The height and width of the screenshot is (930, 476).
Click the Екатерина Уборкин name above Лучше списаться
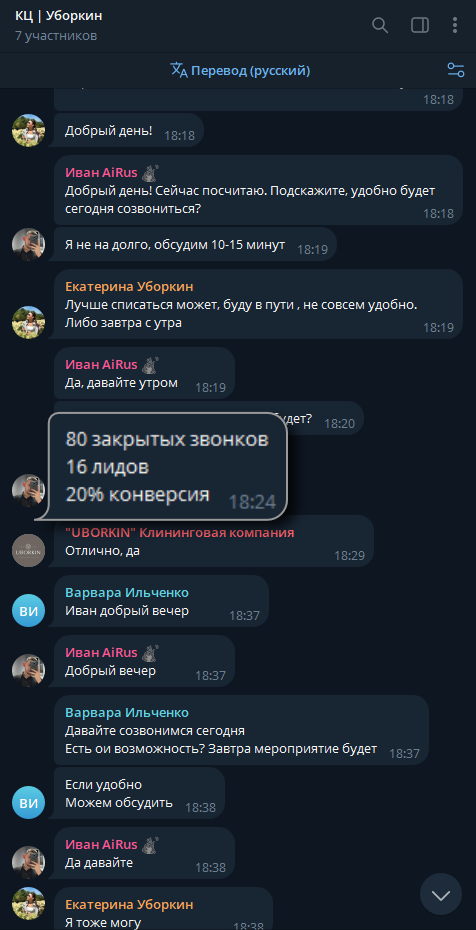coord(129,287)
